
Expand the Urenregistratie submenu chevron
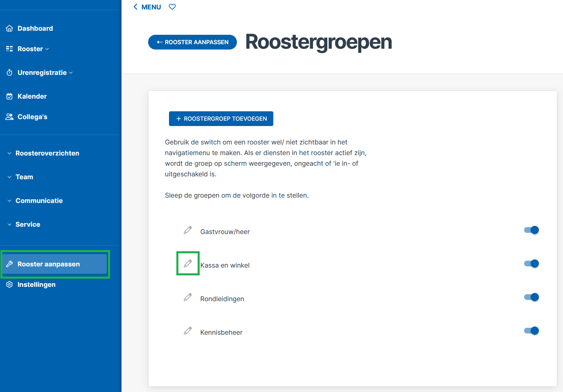[x=71, y=73]
